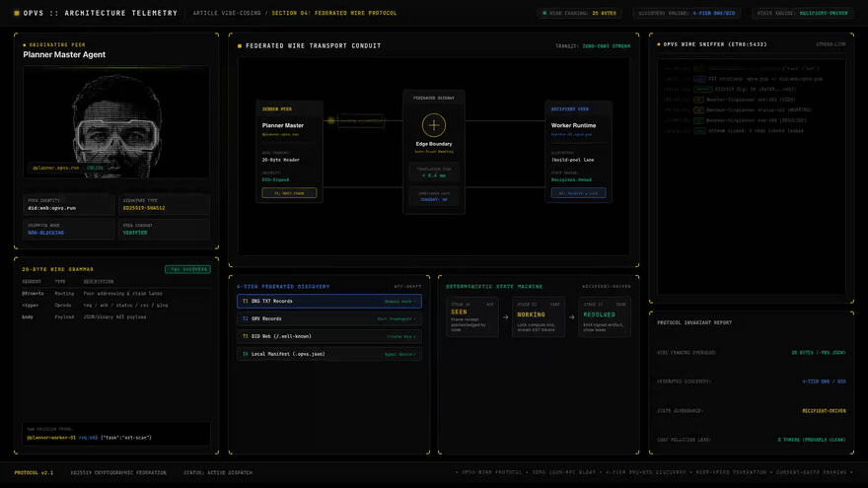Viewport: 868px width, 488px height.
Task: Click the Article Vibe-Coding breadcrumb
Action: pyautogui.click(x=227, y=13)
